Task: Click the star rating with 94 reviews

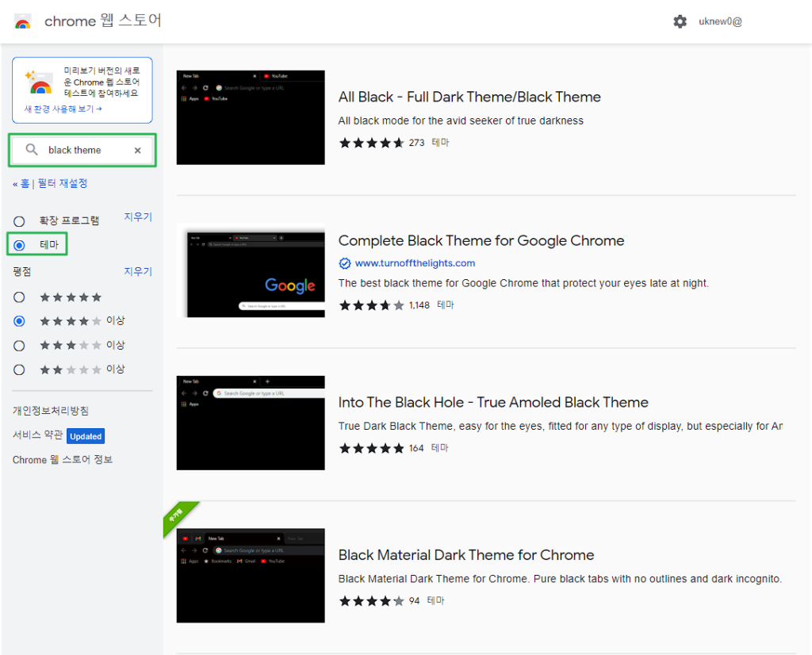Action: [371, 601]
